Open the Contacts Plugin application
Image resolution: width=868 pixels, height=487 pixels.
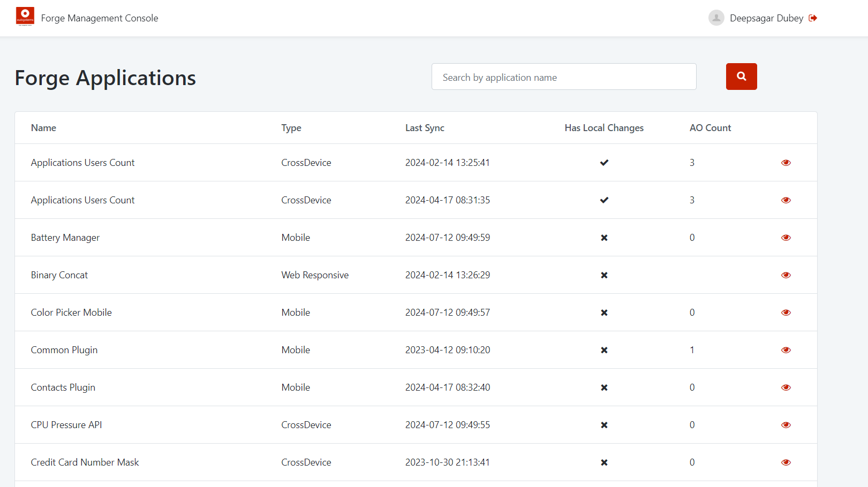(x=63, y=387)
